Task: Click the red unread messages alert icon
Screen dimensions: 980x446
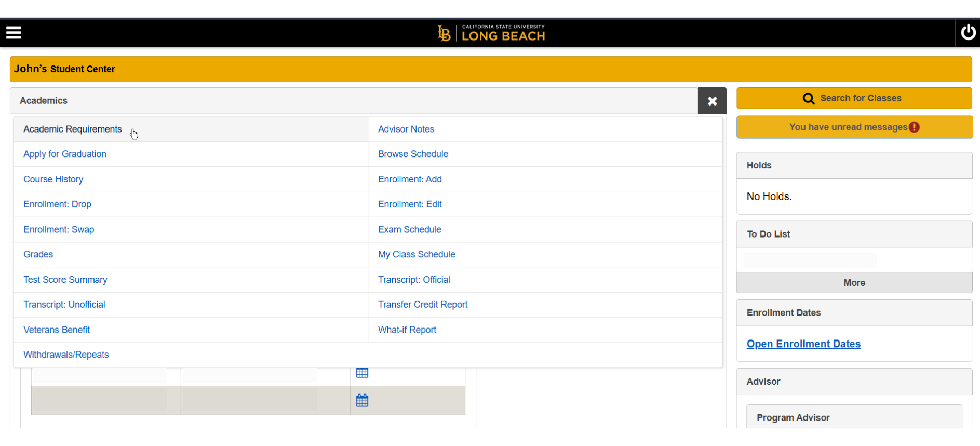Action: pyautogui.click(x=915, y=127)
